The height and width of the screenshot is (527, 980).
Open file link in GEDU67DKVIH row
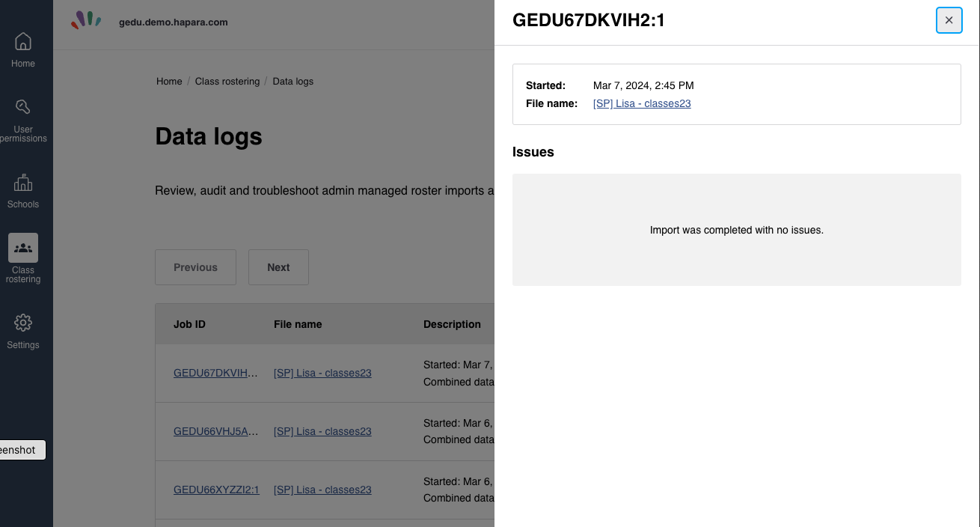click(322, 373)
